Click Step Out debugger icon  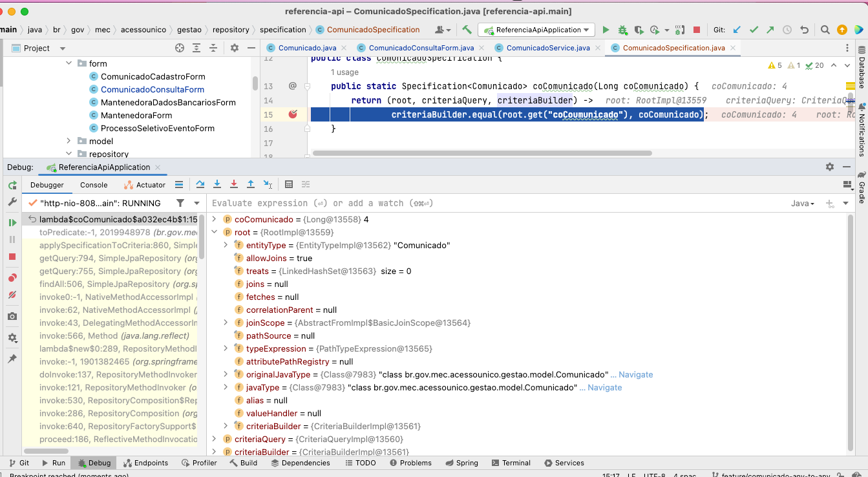click(251, 185)
